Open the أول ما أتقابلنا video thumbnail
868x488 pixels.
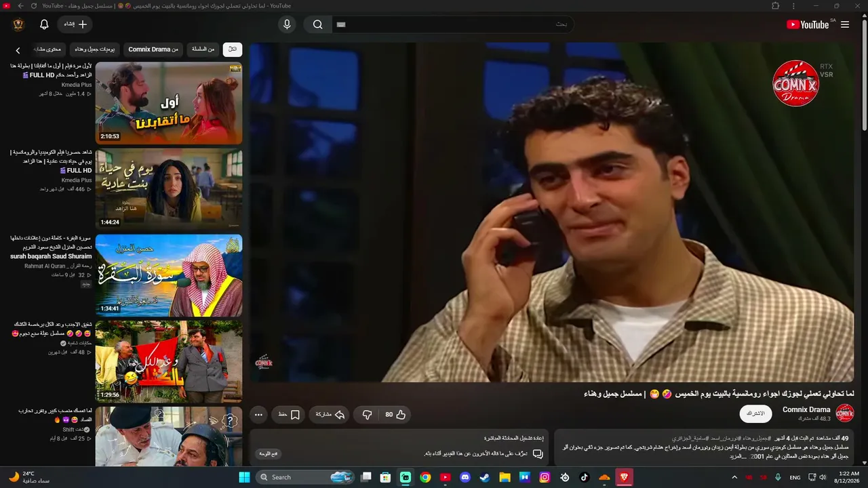point(169,103)
